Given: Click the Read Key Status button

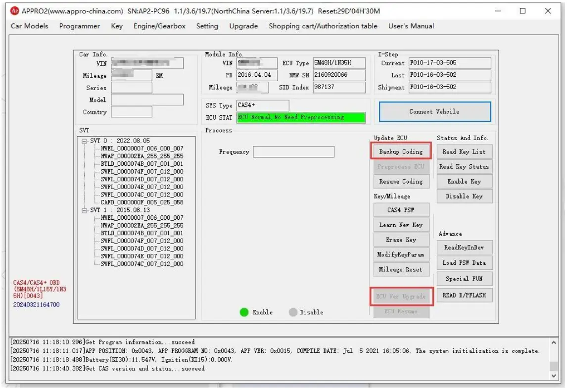Looking at the screenshot, I should pyautogui.click(x=464, y=166).
